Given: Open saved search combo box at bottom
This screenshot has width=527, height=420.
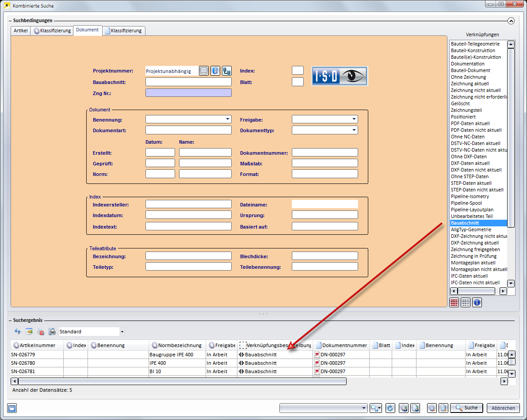Looking at the screenshot, I should pyautogui.click(x=323, y=408).
